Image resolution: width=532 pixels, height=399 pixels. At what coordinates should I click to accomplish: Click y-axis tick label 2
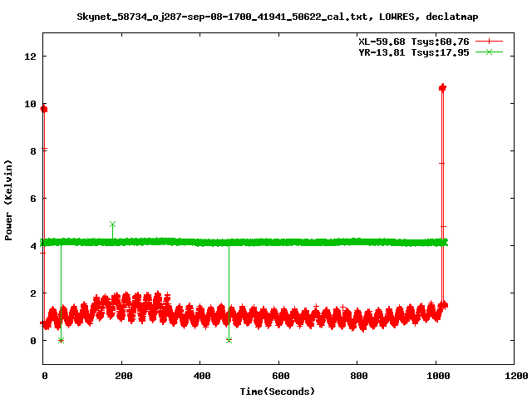33,293
